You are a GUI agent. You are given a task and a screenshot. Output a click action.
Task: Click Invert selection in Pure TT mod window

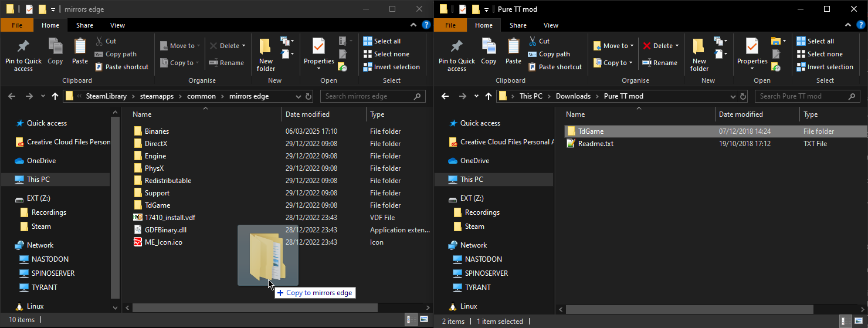coord(825,67)
